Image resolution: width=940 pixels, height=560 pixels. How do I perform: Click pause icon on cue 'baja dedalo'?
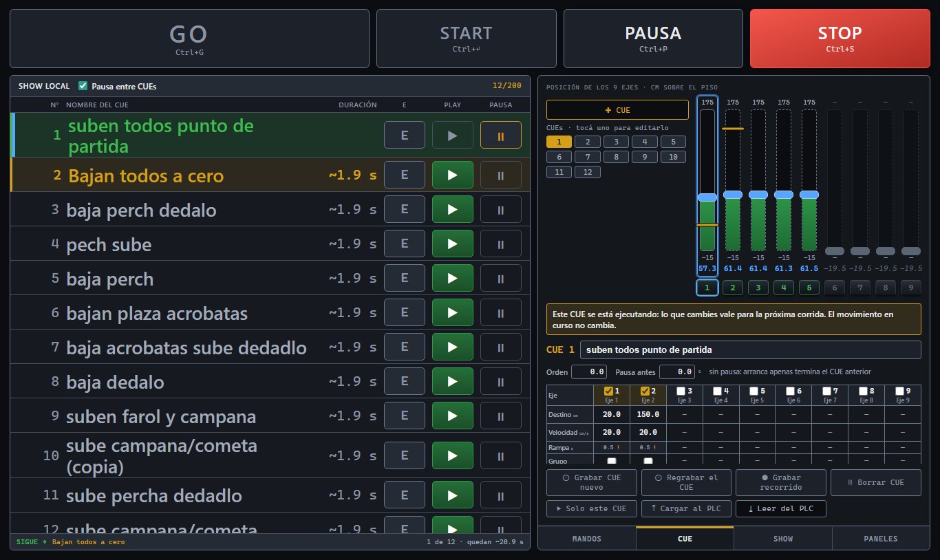coord(500,381)
